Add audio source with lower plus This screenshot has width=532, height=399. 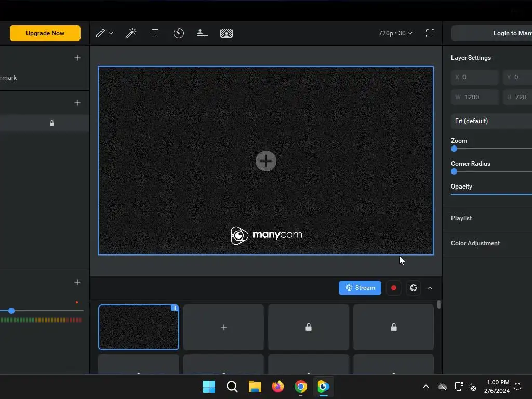(x=77, y=282)
